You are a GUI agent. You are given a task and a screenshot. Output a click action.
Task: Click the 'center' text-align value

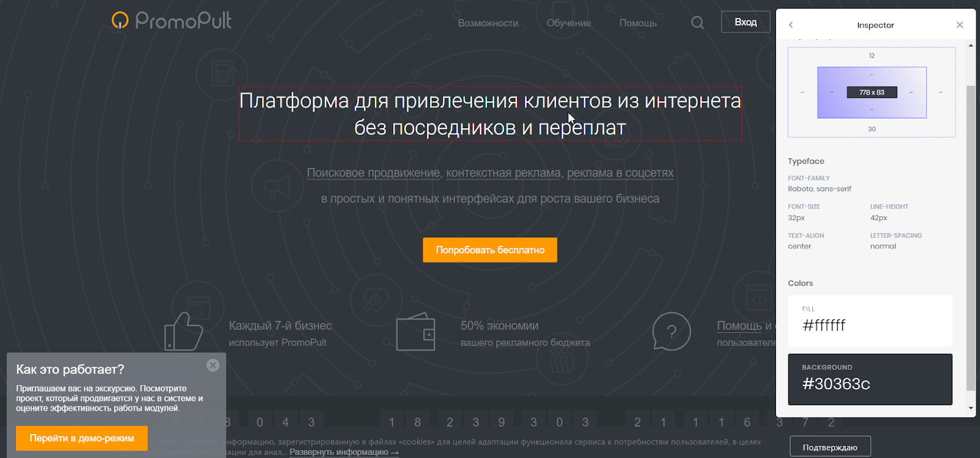(799, 246)
